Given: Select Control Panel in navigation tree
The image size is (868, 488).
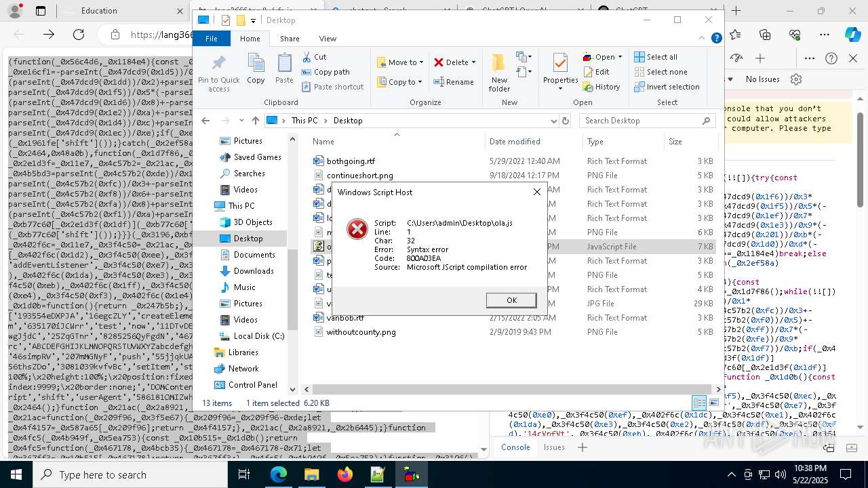Looking at the screenshot, I should [252, 385].
